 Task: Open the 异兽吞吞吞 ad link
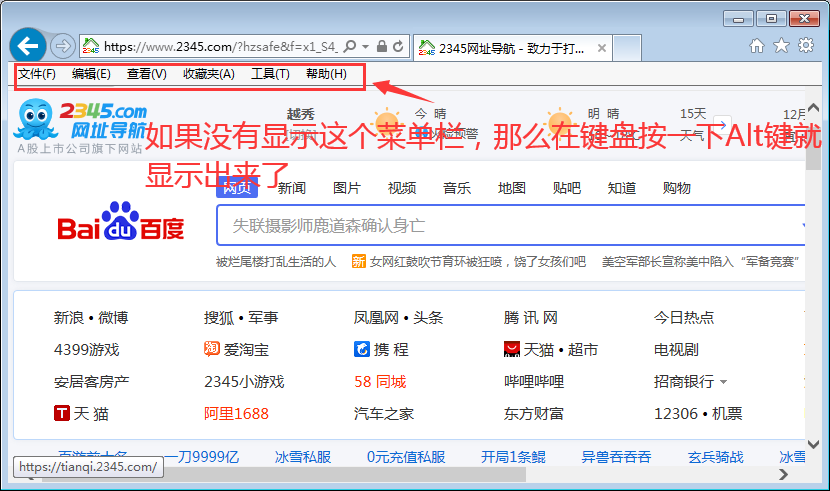[x=616, y=457]
